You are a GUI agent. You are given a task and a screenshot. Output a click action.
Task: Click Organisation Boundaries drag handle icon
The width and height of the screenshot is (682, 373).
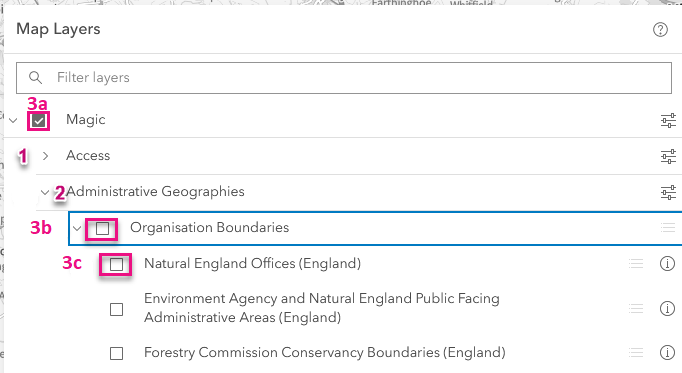tap(668, 227)
